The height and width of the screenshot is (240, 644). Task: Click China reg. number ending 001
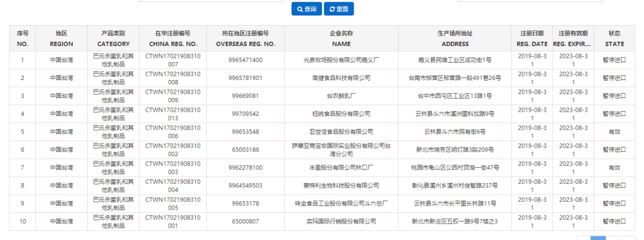[173, 221]
